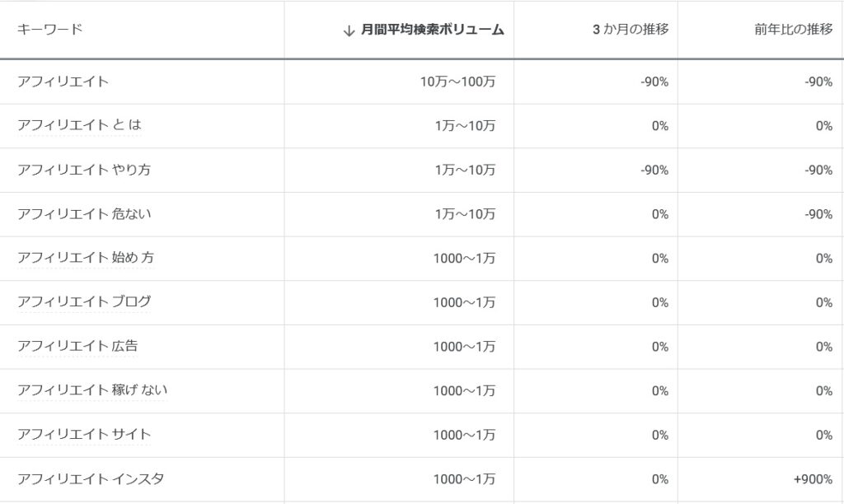Click -90% three-month trend for やり方 row
The width and height of the screenshot is (844, 504).
pyautogui.click(x=654, y=170)
